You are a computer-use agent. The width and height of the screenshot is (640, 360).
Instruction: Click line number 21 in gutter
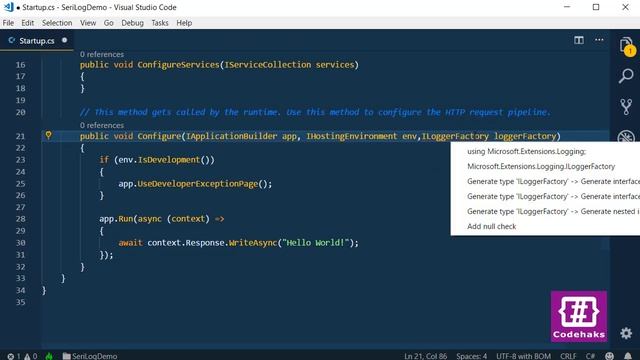[x=20, y=136]
